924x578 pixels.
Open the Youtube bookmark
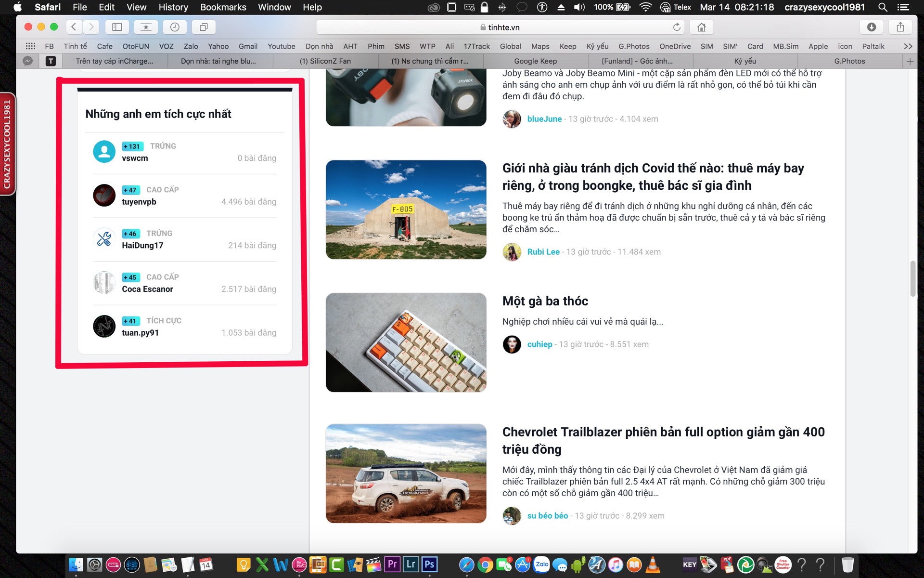282,46
